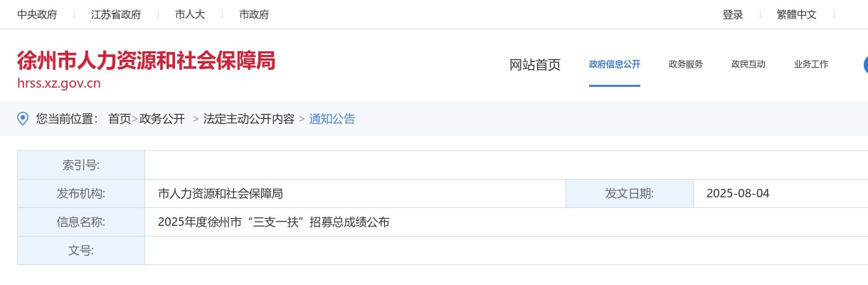
Task: Open 网站首页 in the main navigation
Action: pos(535,65)
